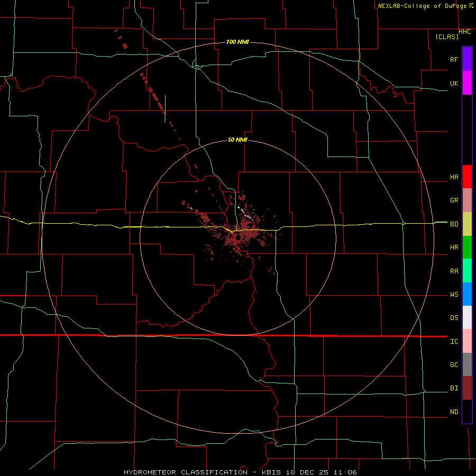Click the ND black legend swatch
Screen dimensions: 476x476
tap(467, 411)
